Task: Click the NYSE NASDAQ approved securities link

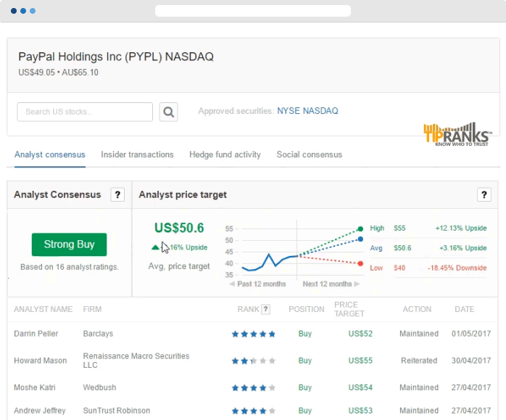Action: click(307, 111)
